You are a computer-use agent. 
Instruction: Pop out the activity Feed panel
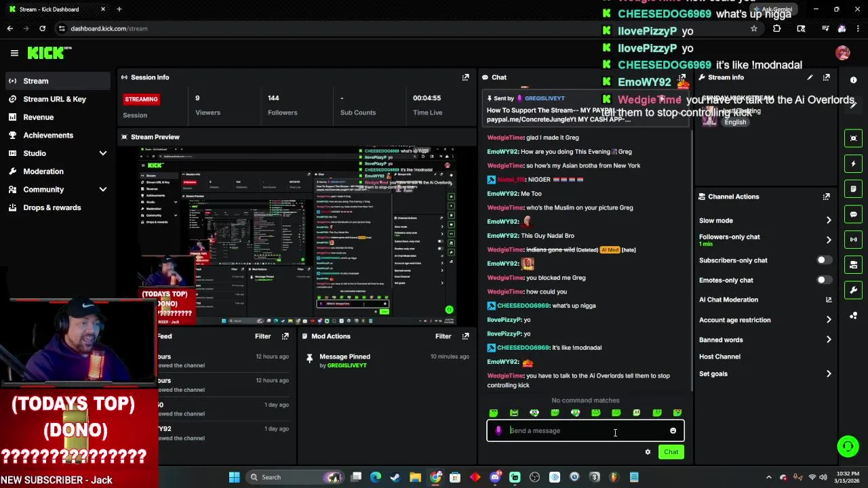coord(285,336)
